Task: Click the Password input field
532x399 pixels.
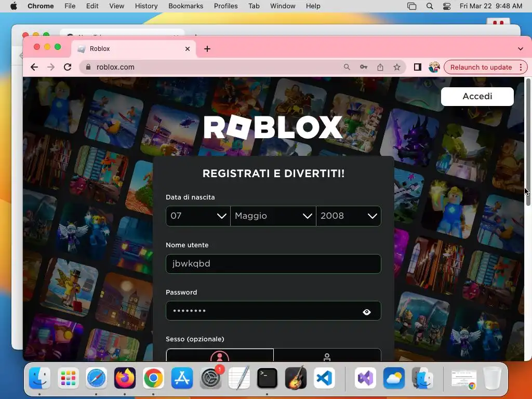Action: pyautogui.click(x=273, y=311)
